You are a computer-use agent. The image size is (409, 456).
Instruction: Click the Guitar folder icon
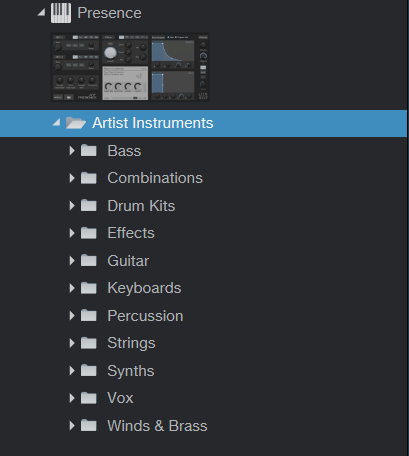[89, 260]
